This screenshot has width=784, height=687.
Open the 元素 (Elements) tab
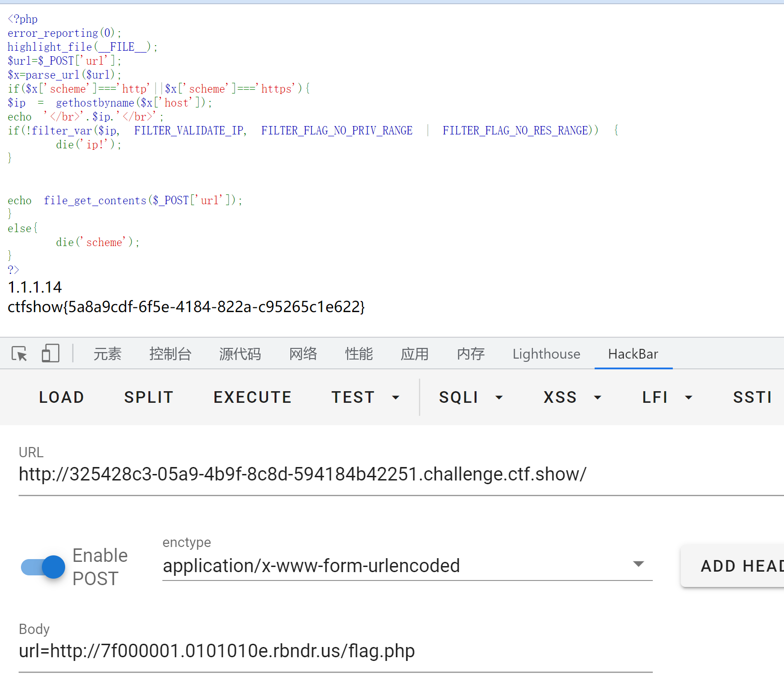coord(107,354)
